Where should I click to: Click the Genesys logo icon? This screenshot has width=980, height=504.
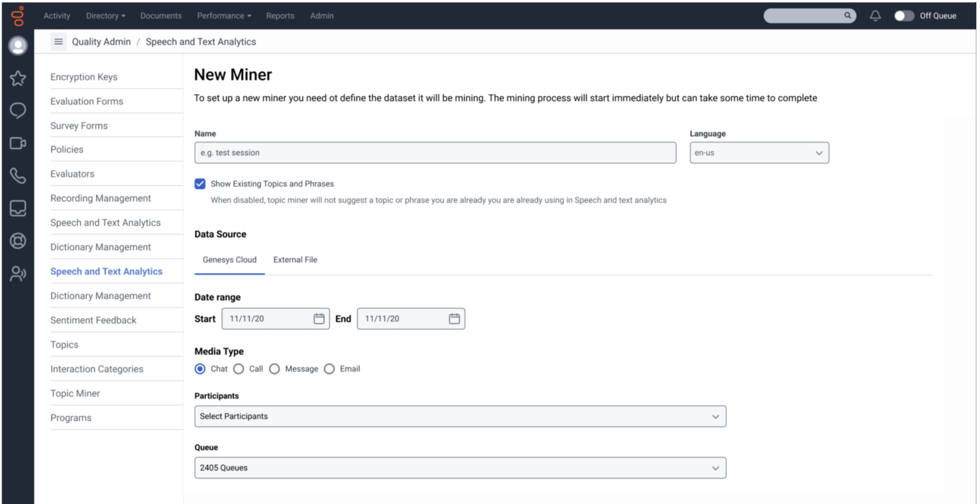click(x=18, y=16)
